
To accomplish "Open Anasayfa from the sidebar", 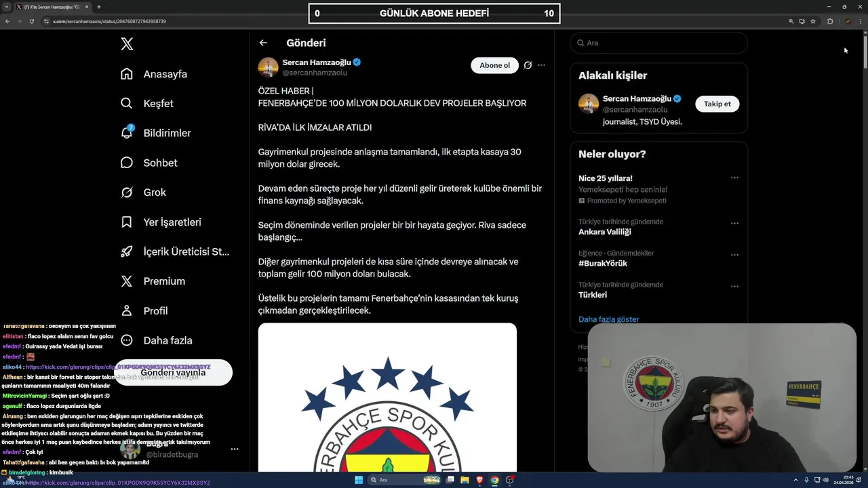I will coord(154,74).
